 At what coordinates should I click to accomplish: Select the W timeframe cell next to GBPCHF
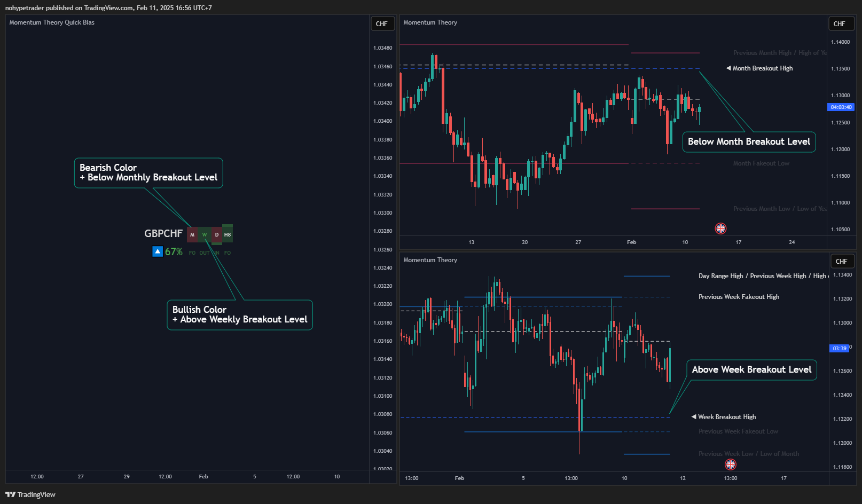click(205, 235)
